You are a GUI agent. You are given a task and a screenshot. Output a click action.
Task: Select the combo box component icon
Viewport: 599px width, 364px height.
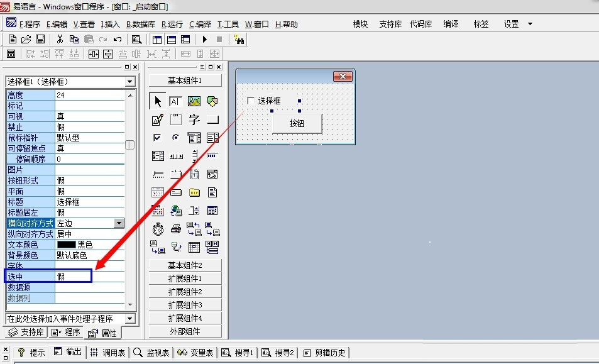point(194,138)
